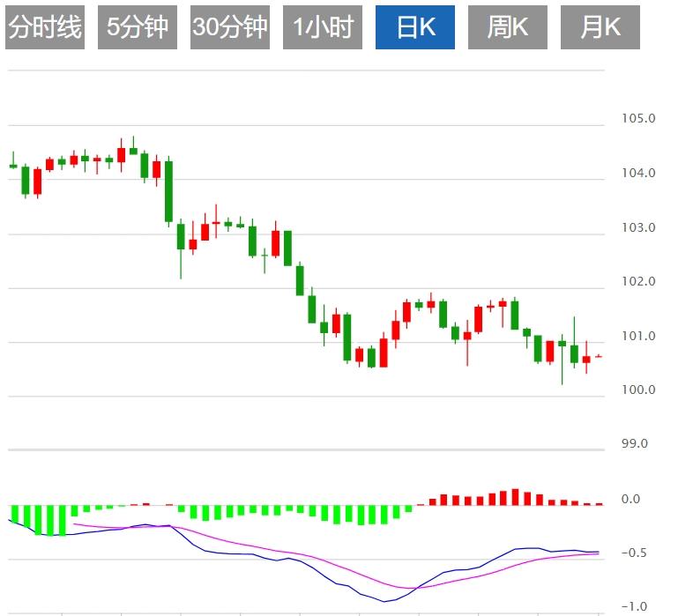The width and height of the screenshot is (678, 616).
Task: Click the 105.0 price axis label
Action: click(638, 119)
